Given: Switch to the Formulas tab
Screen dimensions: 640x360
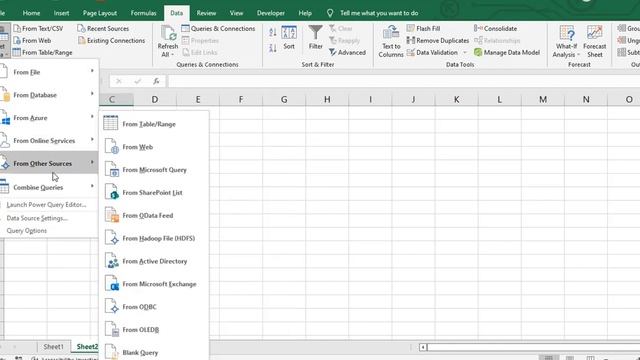Looking at the screenshot, I should click(143, 13).
